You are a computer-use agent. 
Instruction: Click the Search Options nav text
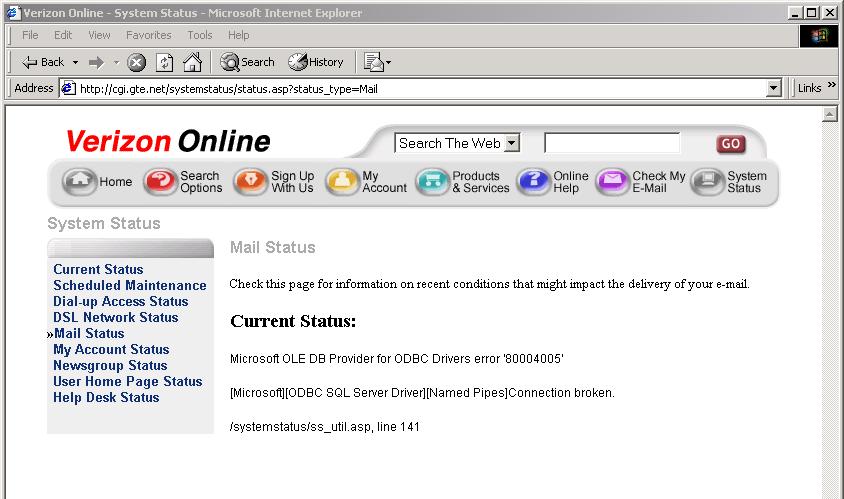(201, 182)
